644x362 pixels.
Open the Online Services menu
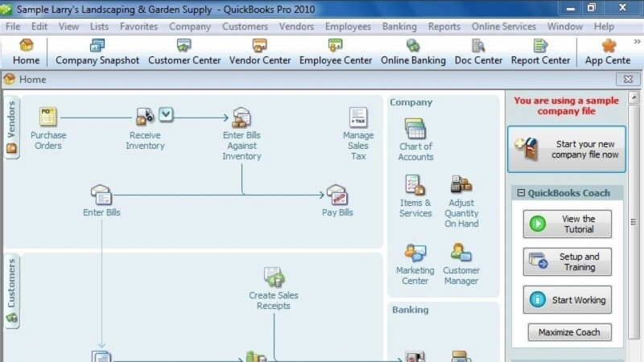504,27
